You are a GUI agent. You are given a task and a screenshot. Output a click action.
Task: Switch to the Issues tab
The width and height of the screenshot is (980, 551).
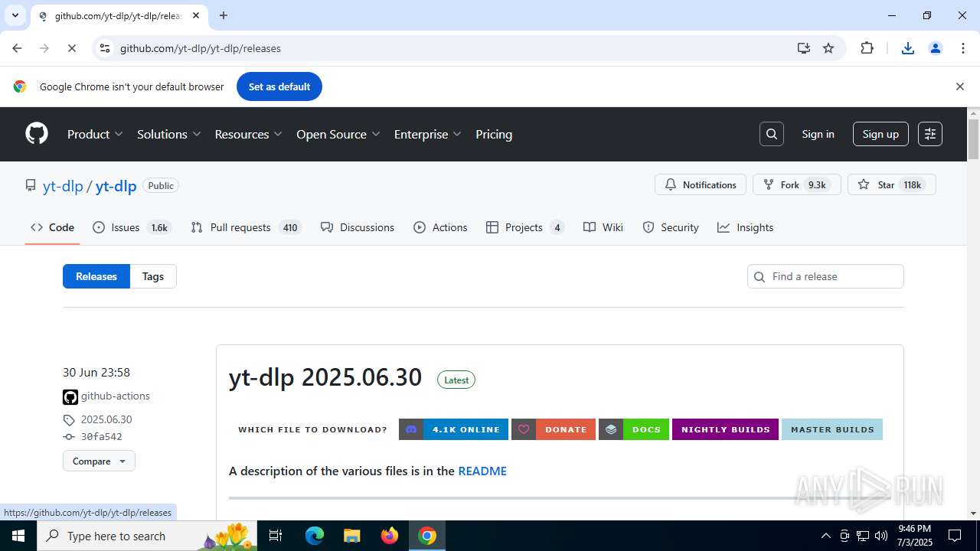[x=131, y=227]
